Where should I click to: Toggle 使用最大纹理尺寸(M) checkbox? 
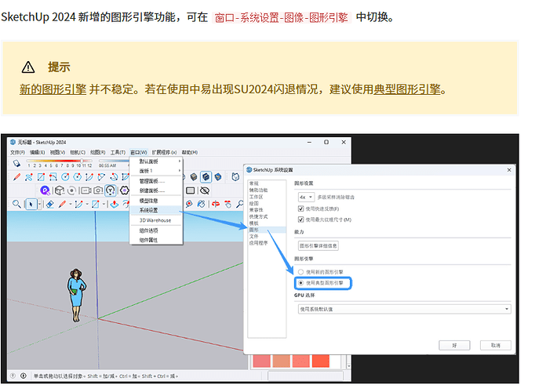300,220
